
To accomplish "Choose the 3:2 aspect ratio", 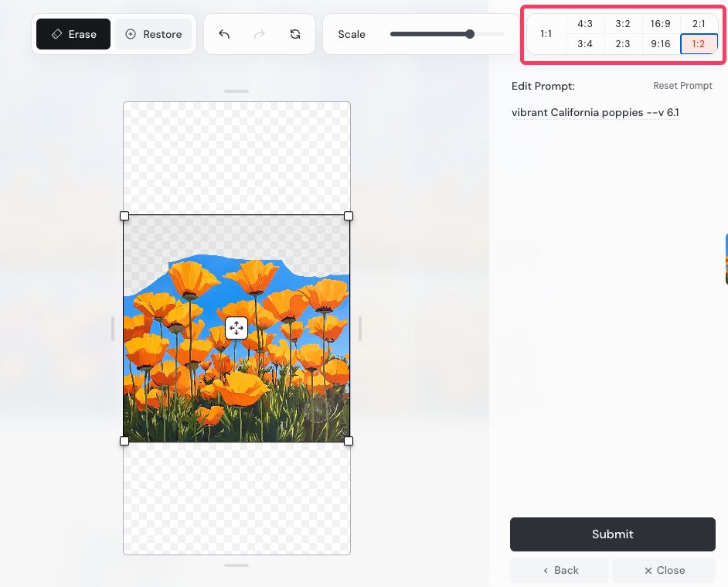I will 623,24.
